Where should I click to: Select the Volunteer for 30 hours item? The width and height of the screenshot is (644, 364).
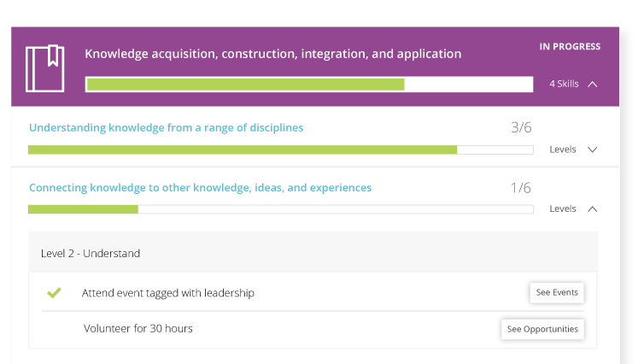click(138, 328)
